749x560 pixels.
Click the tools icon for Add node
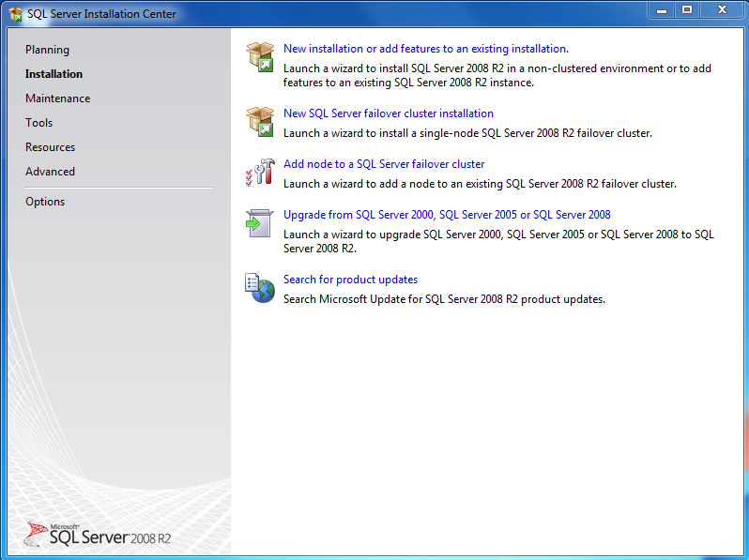click(x=260, y=173)
